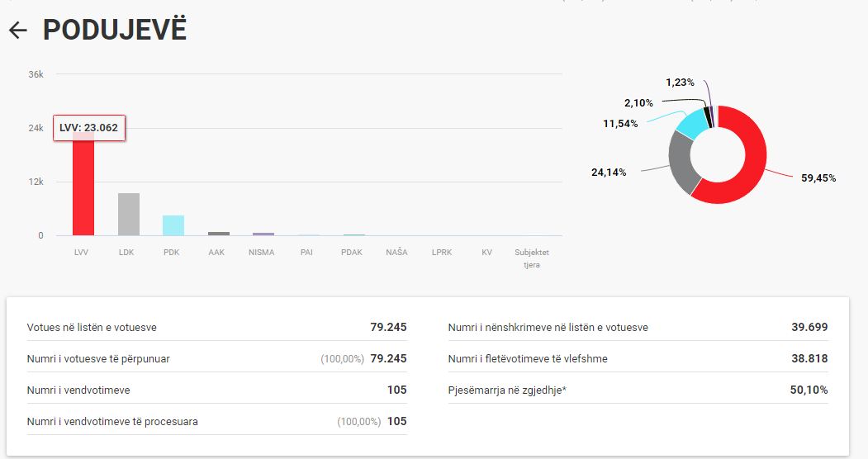Click the KV party axis label
Viewport: 868px width, 459px height.
click(x=486, y=253)
